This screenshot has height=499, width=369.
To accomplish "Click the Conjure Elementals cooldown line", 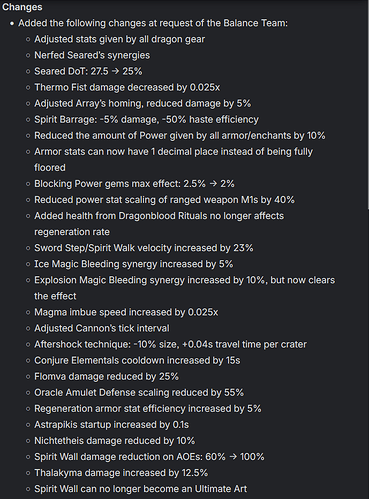I will point(137,360).
